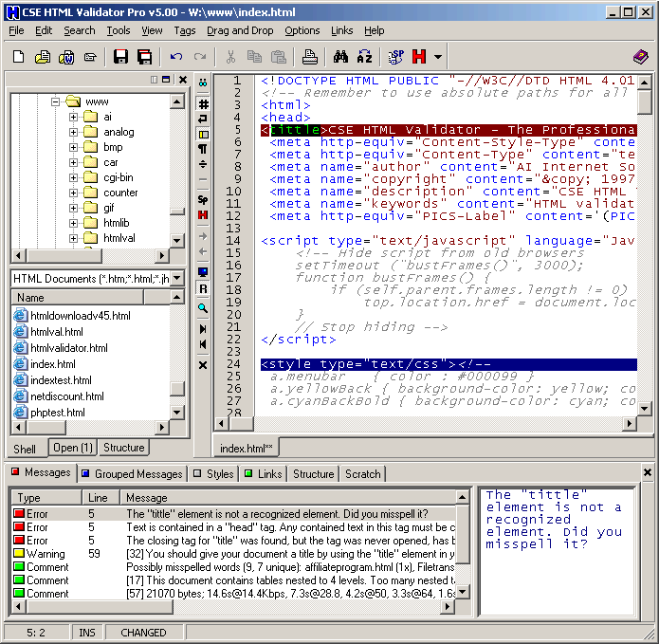Open the Tags menu

coord(185,30)
